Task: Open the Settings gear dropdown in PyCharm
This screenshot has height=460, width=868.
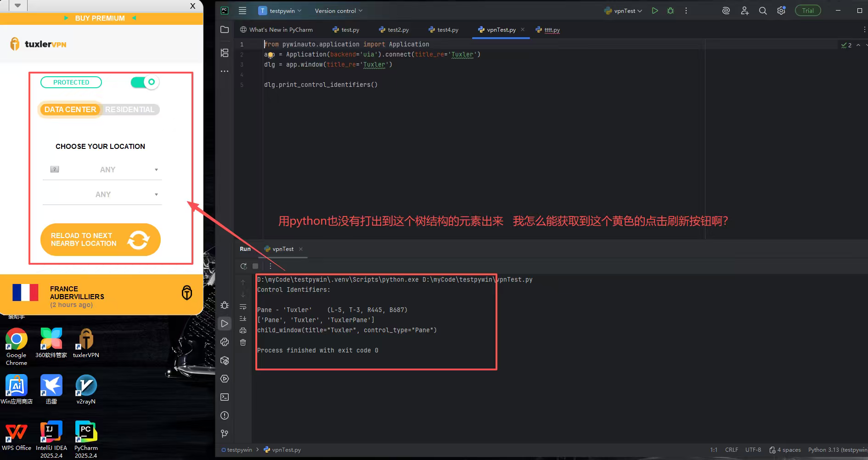Action: (781, 11)
